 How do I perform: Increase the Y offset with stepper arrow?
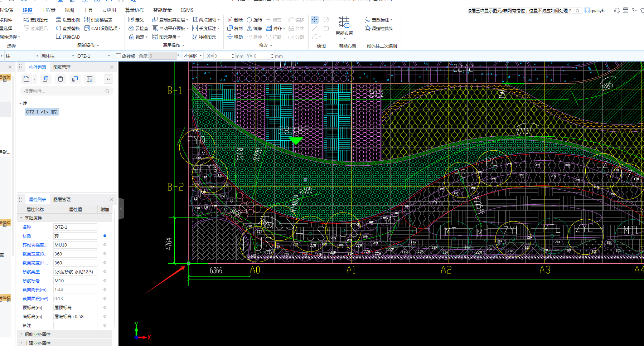point(272,54)
